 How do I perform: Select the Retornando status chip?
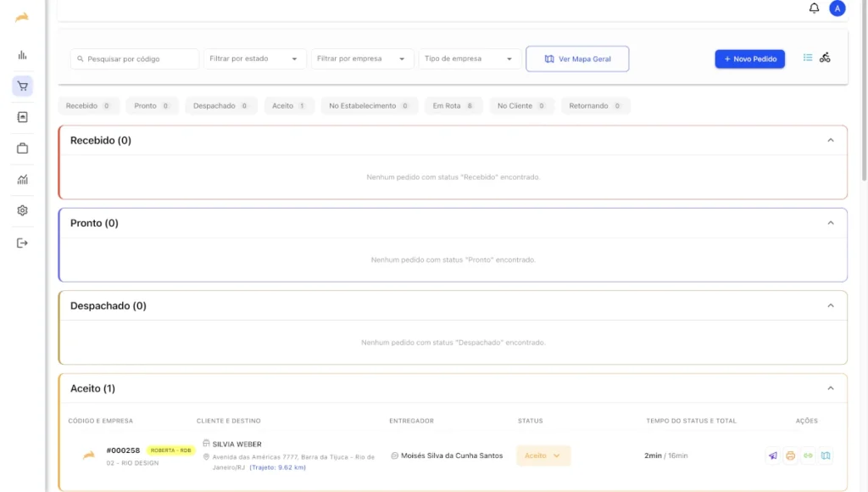[x=595, y=106]
